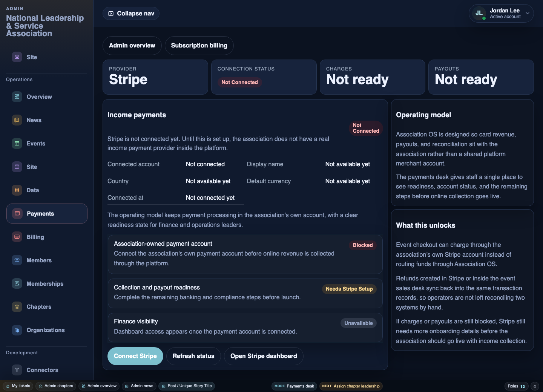Open Stripe dashboard
543x392 pixels.
pos(264,356)
